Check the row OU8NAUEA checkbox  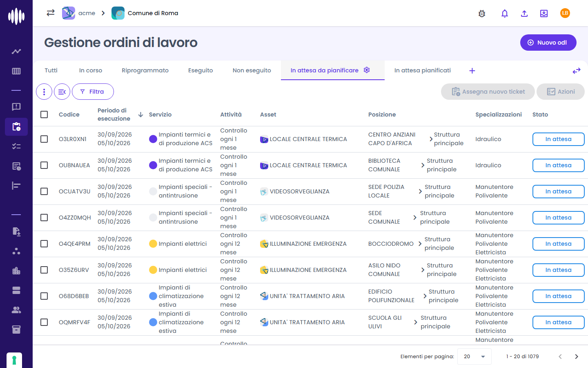pyautogui.click(x=44, y=165)
